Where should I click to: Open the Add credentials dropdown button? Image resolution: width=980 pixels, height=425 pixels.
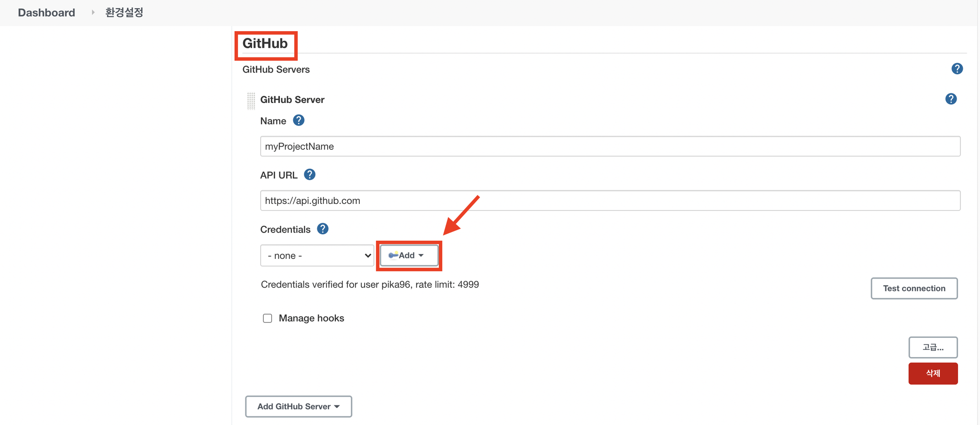coord(409,256)
